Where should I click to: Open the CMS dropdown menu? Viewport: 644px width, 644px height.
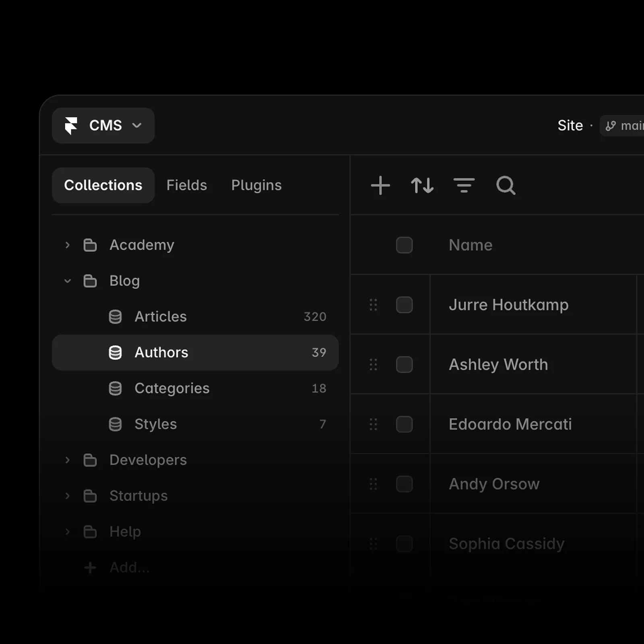click(103, 126)
